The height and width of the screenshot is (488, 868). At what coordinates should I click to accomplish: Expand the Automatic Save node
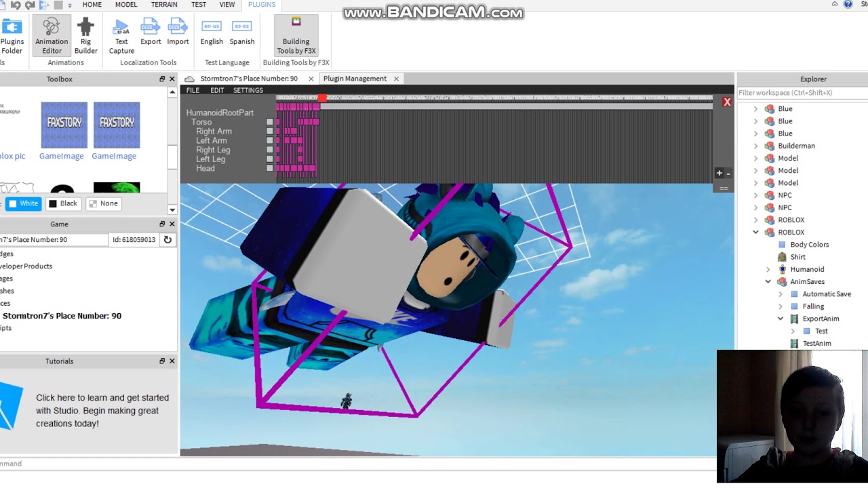tap(780, 294)
